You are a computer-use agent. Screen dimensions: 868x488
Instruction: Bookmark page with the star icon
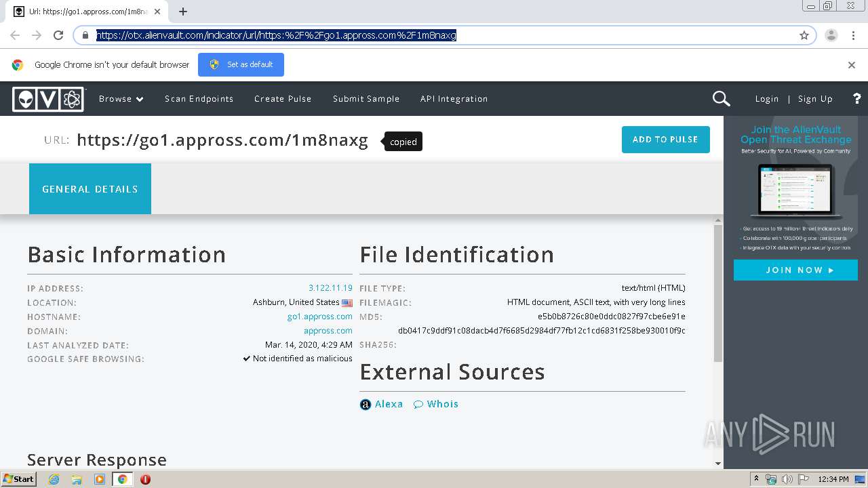[x=804, y=35]
